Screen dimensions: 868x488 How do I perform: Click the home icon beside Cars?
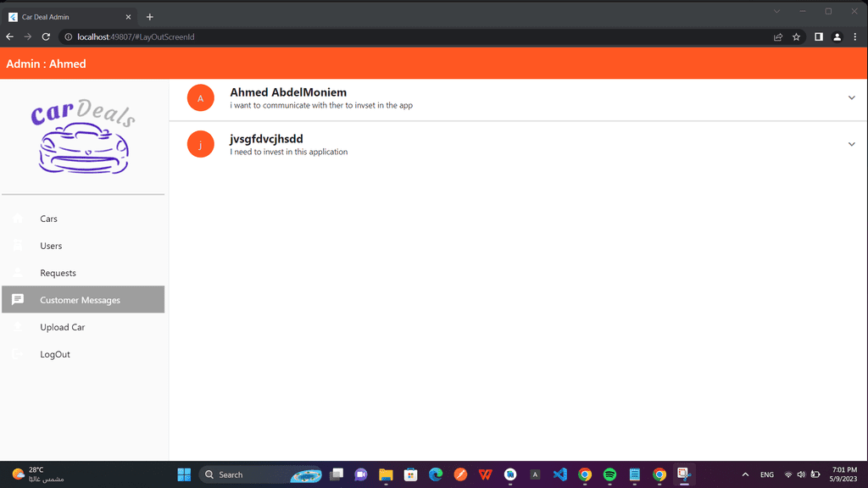click(18, 219)
